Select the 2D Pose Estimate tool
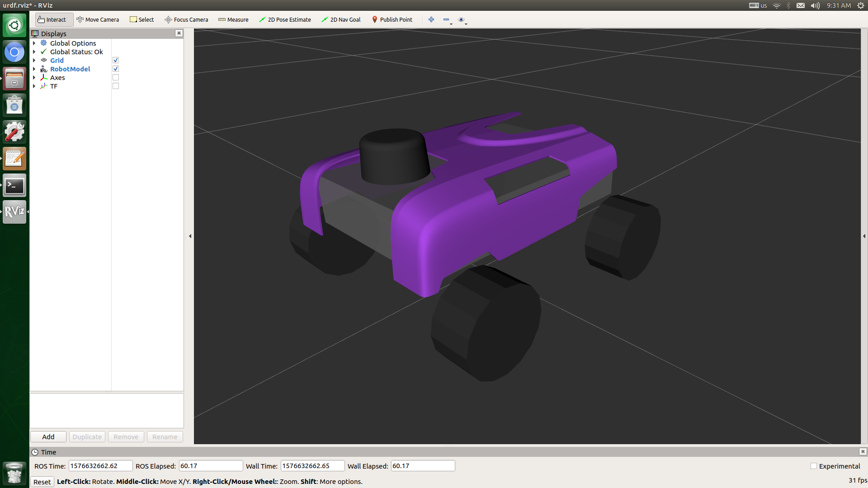Image resolution: width=868 pixels, height=488 pixels. coord(285,19)
